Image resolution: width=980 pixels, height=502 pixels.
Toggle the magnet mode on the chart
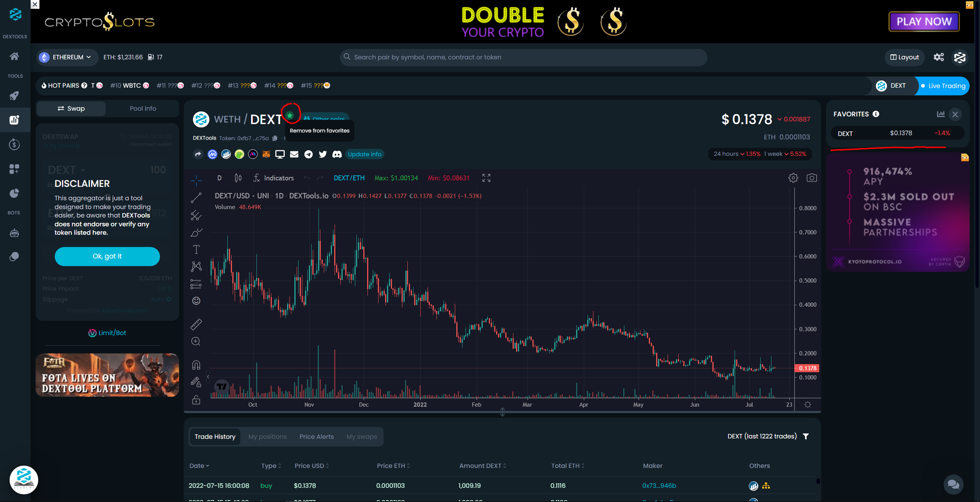point(196,365)
